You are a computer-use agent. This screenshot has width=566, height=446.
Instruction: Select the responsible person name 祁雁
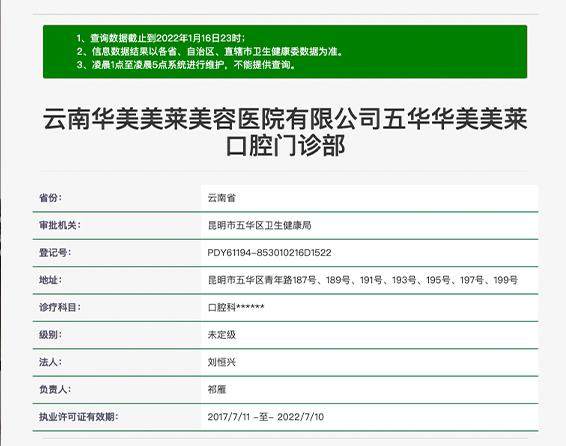[217, 390]
